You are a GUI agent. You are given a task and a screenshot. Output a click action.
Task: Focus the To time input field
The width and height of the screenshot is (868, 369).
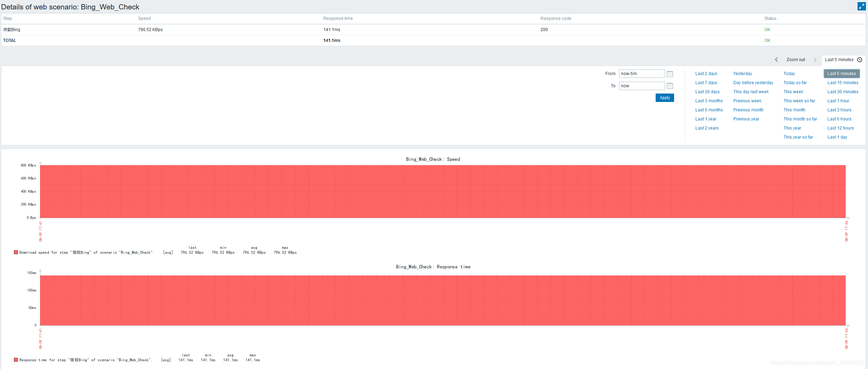(642, 86)
